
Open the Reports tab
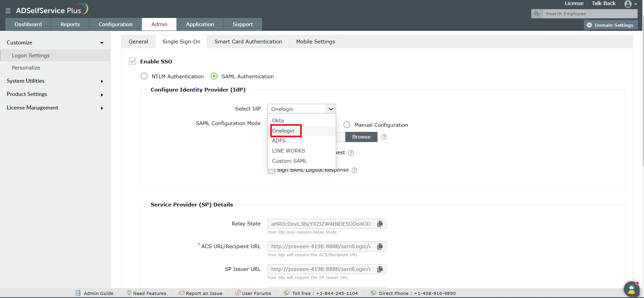[x=70, y=24]
